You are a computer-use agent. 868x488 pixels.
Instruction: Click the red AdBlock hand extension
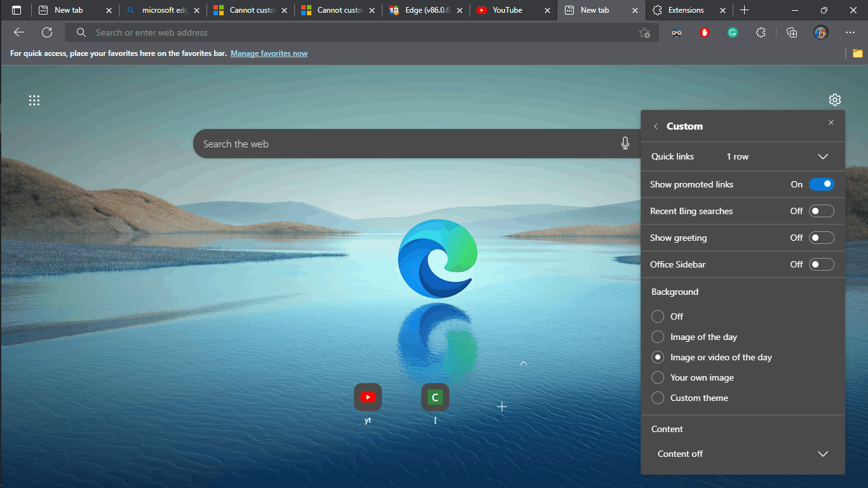click(x=705, y=32)
